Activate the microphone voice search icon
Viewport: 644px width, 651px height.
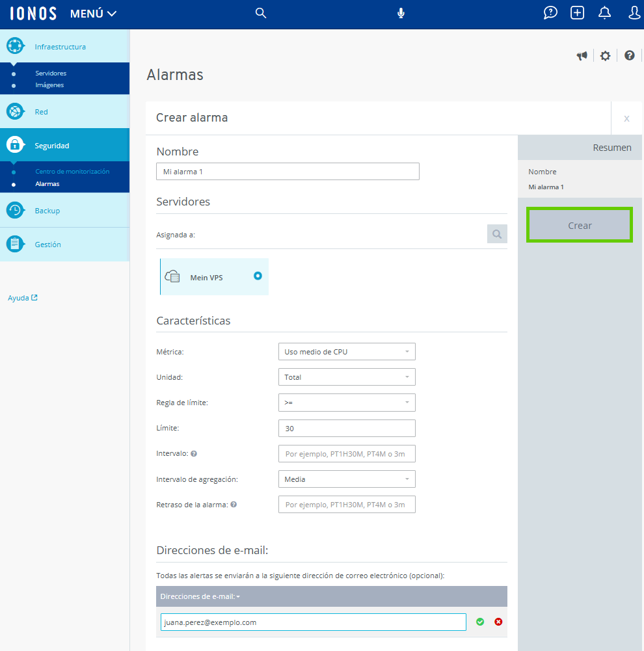coord(401,12)
